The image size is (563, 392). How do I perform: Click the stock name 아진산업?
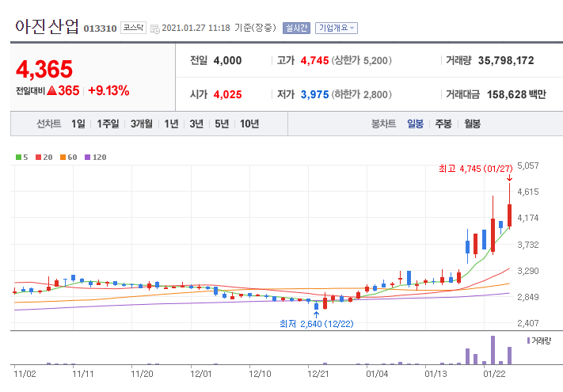47,27
